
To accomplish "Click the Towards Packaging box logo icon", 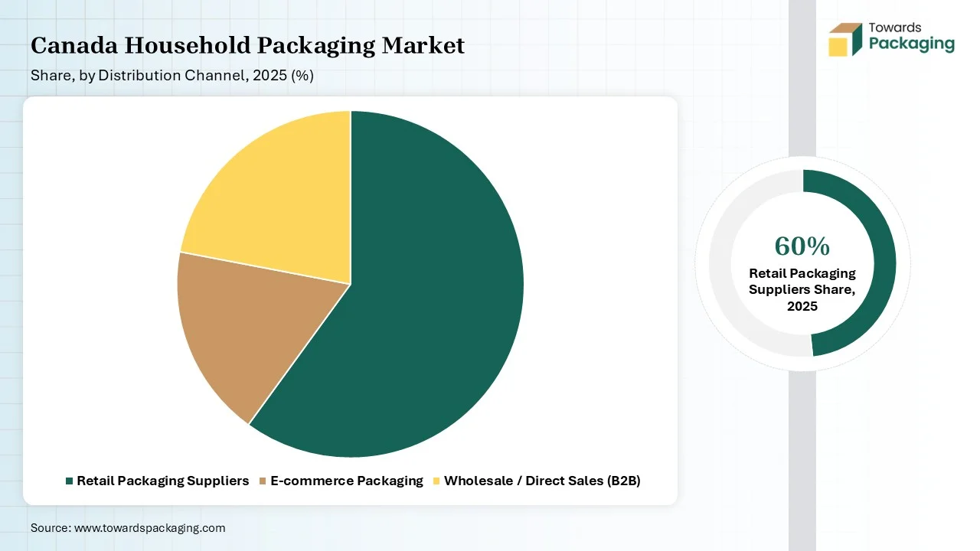I will (x=845, y=39).
